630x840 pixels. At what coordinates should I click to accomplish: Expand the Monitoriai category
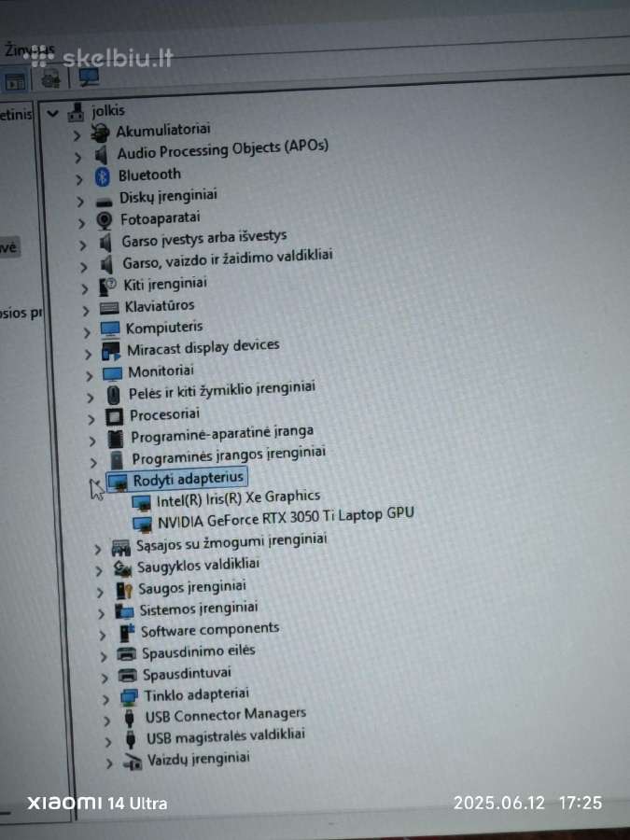coord(89,376)
